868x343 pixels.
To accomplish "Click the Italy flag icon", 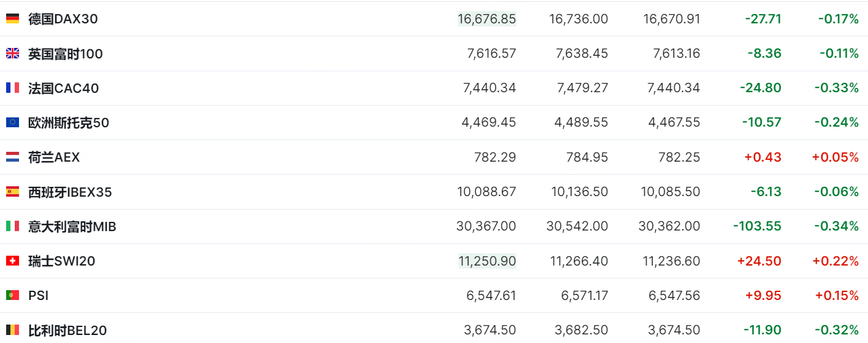I will (x=12, y=226).
